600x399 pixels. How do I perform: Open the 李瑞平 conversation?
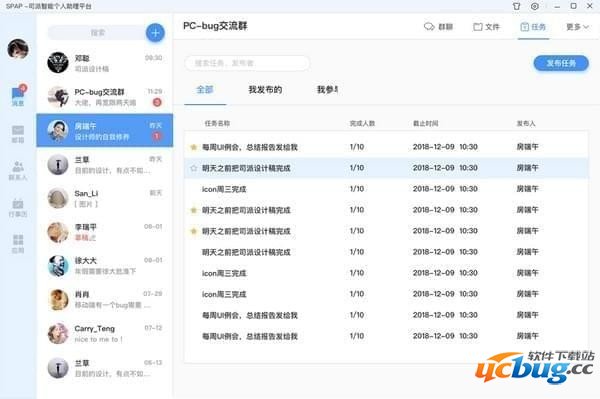click(x=105, y=232)
